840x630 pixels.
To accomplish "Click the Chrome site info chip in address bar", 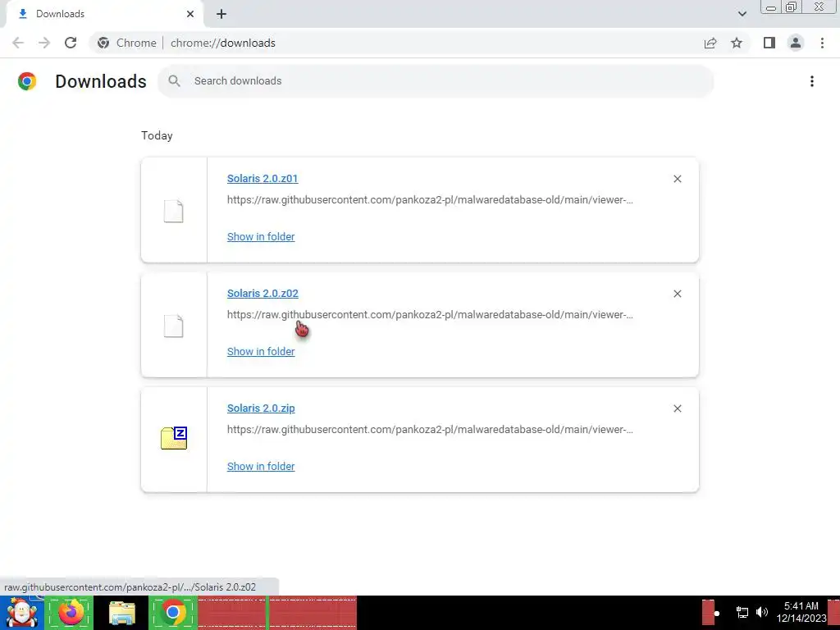I will [127, 43].
